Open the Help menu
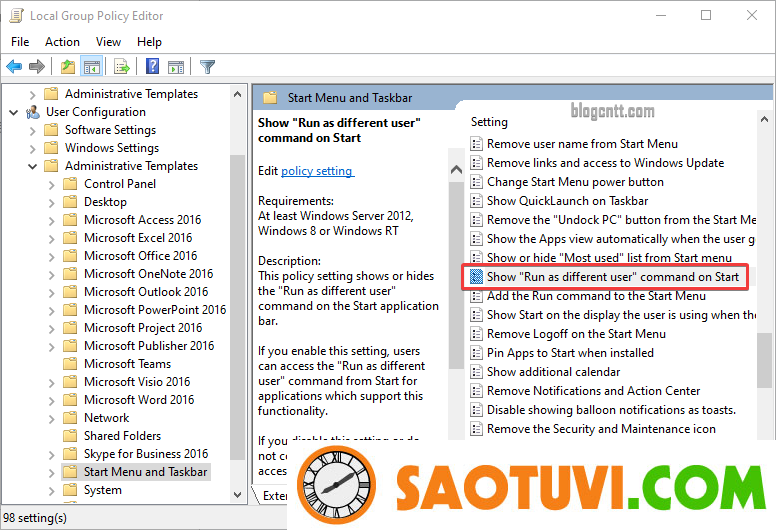The height and width of the screenshot is (530, 776). point(149,42)
